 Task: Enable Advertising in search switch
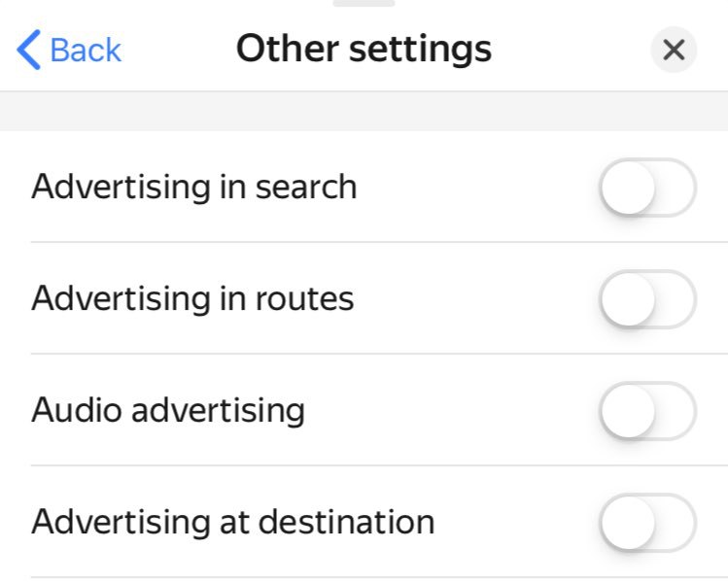click(647, 187)
